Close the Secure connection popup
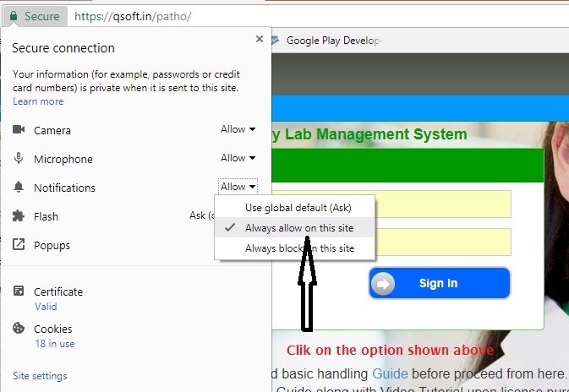This screenshot has width=569, height=392. [x=259, y=39]
